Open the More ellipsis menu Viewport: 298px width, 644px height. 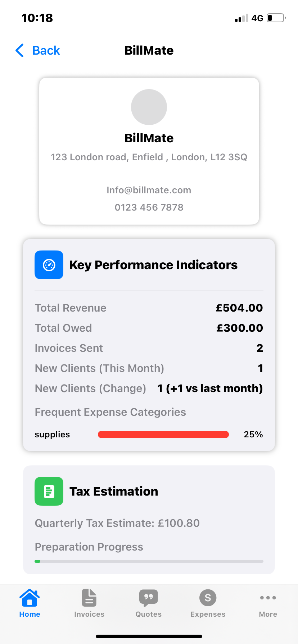268,598
